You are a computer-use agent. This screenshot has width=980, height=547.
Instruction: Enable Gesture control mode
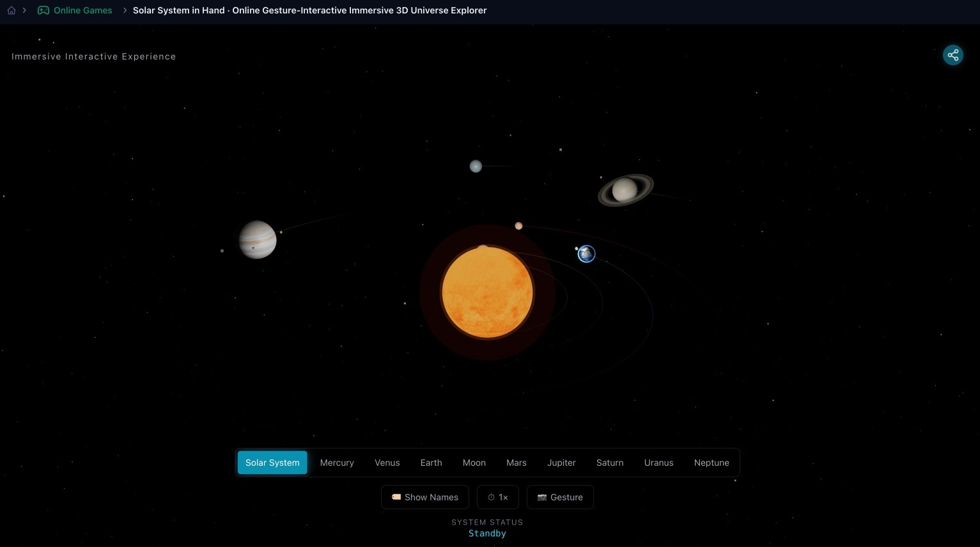pyautogui.click(x=560, y=497)
